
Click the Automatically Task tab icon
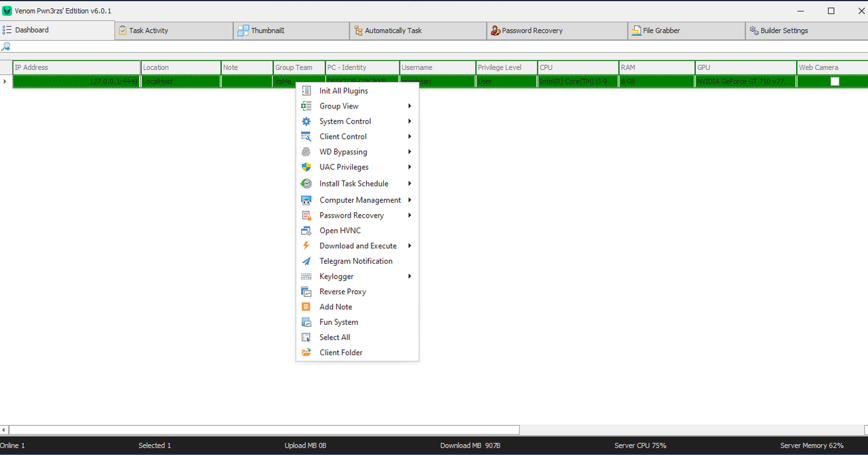pos(358,31)
